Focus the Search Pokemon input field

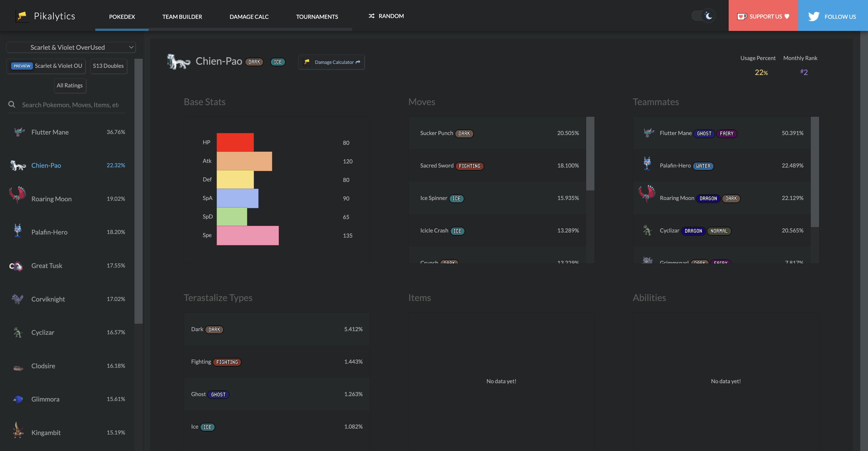pyautogui.click(x=70, y=105)
